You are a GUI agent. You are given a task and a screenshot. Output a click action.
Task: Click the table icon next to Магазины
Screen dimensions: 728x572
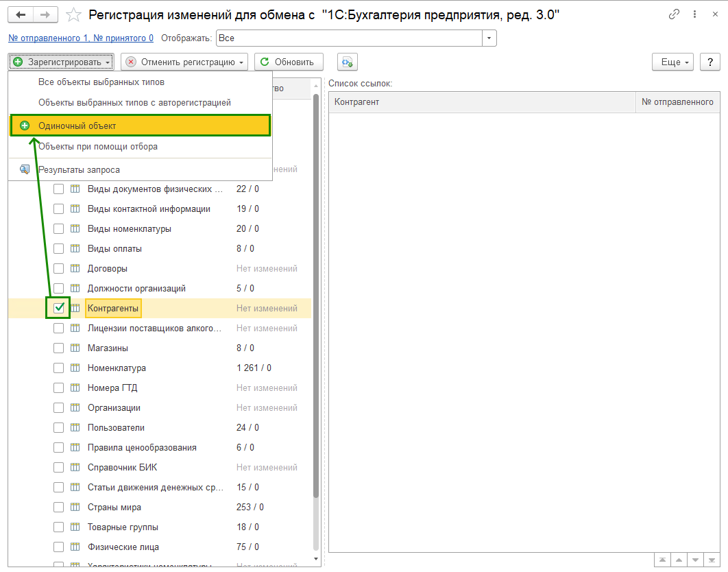[75, 348]
